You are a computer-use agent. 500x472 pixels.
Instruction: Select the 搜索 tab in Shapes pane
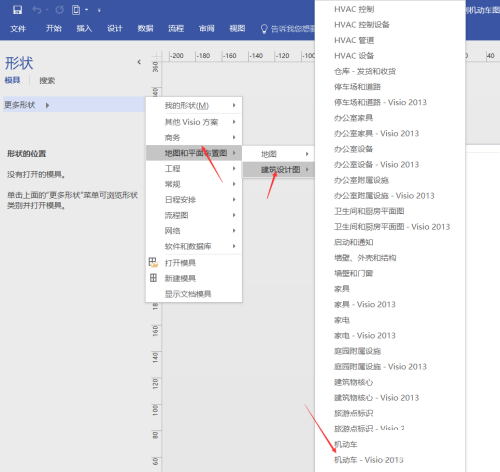[x=47, y=81]
